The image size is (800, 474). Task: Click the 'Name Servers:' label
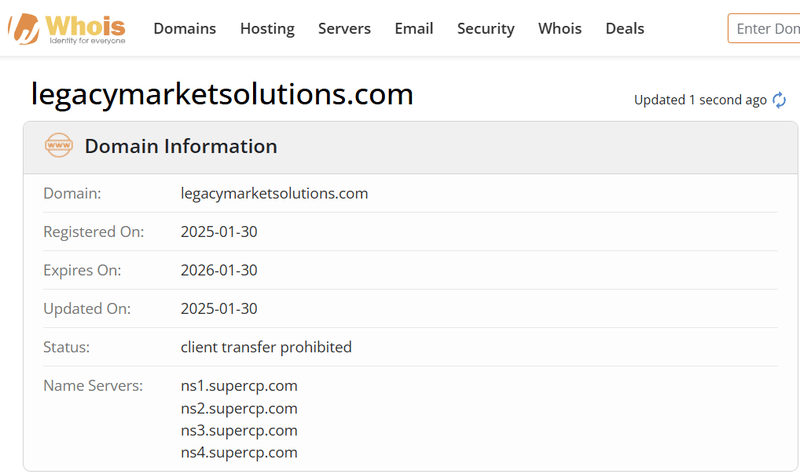[x=93, y=386]
